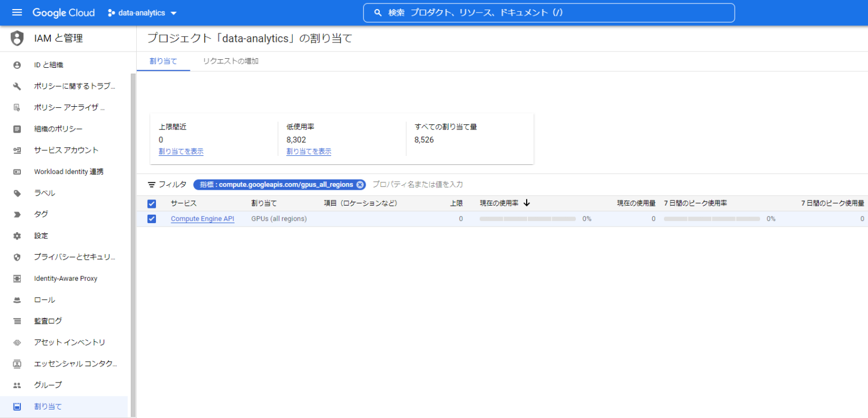Switch to the リクエストの増加 tab
868x418 pixels.
229,60
